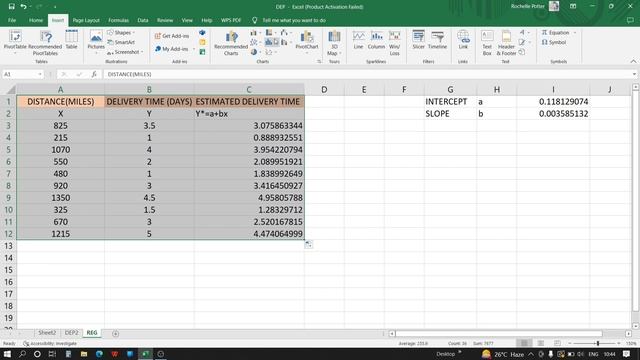Insert a SmartArt graphic
This screenshot has width=640, height=360.
point(121,42)
